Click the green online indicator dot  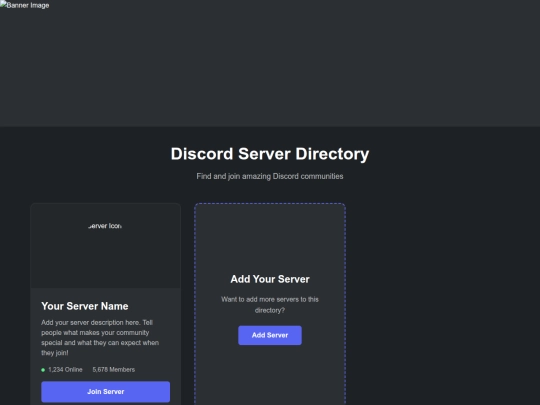[x=43, y=370]
